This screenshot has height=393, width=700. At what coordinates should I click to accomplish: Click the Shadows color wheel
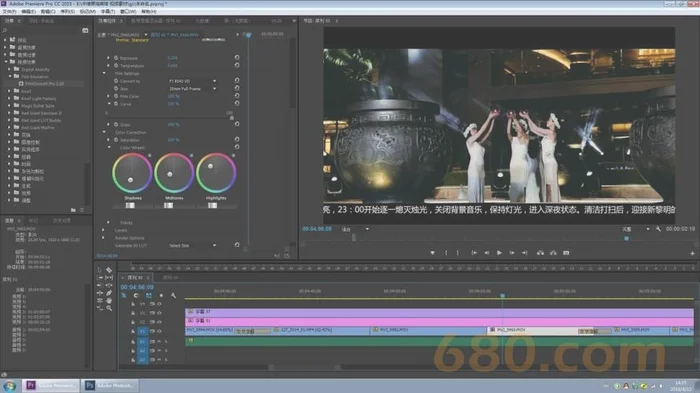tap(132, 173)
